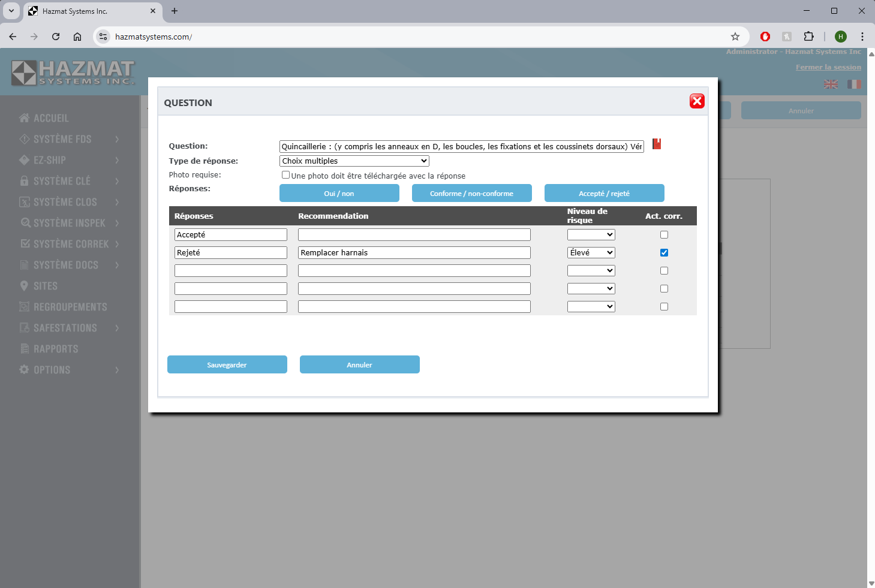Click the Remplacer harnais recommendation field

[414, 253]
